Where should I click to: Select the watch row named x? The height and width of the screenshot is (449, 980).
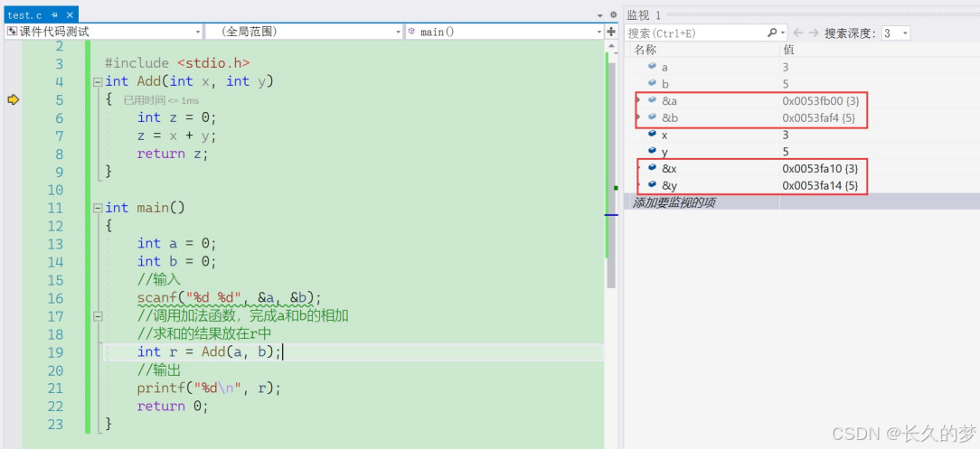click(802, 135)
